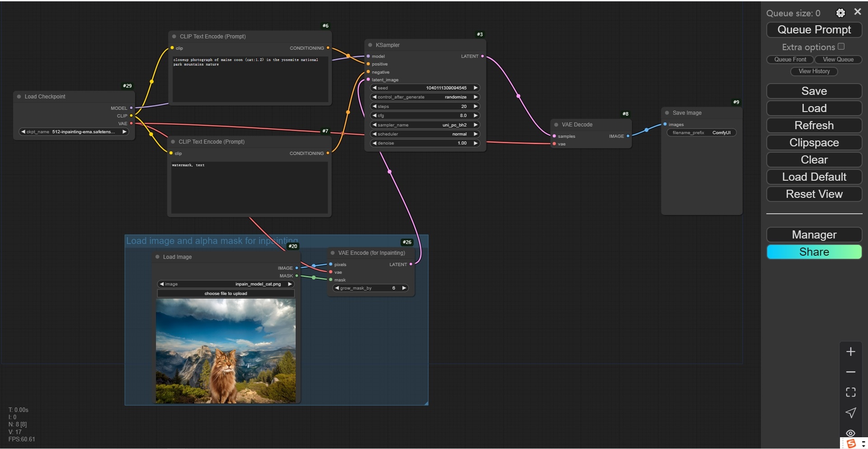
Task: Open View History
Action: (814, 71)
